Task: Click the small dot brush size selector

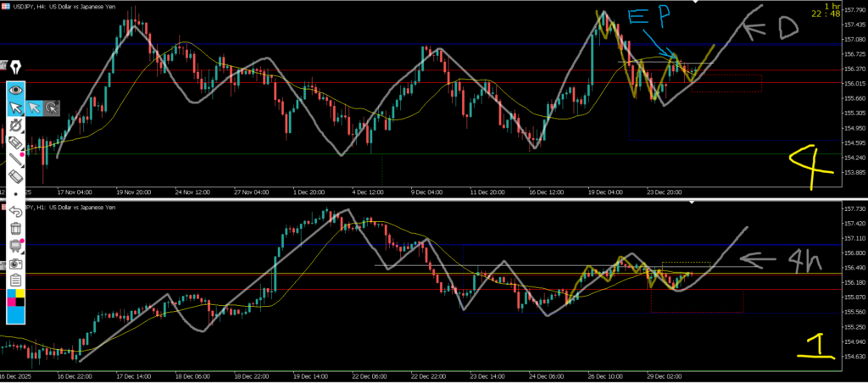Action: click(x=15, y=194)
